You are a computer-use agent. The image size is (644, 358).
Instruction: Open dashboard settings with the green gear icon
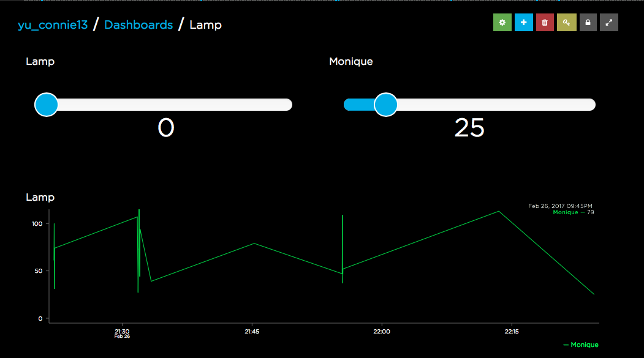click(502, 23)
